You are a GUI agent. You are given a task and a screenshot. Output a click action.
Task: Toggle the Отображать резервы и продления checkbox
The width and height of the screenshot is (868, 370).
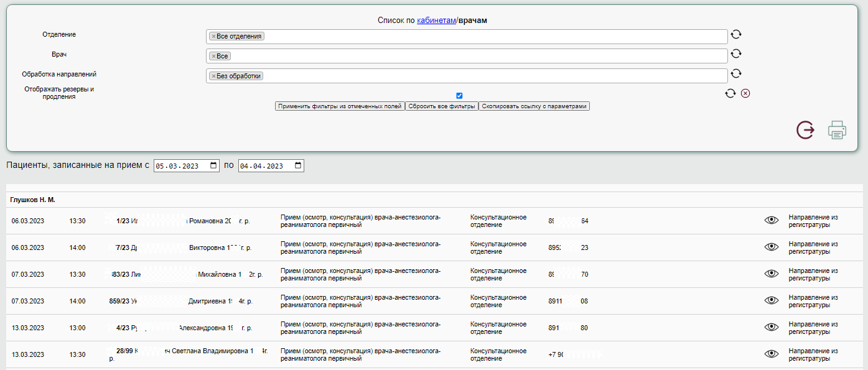click(x=459, y=96)
